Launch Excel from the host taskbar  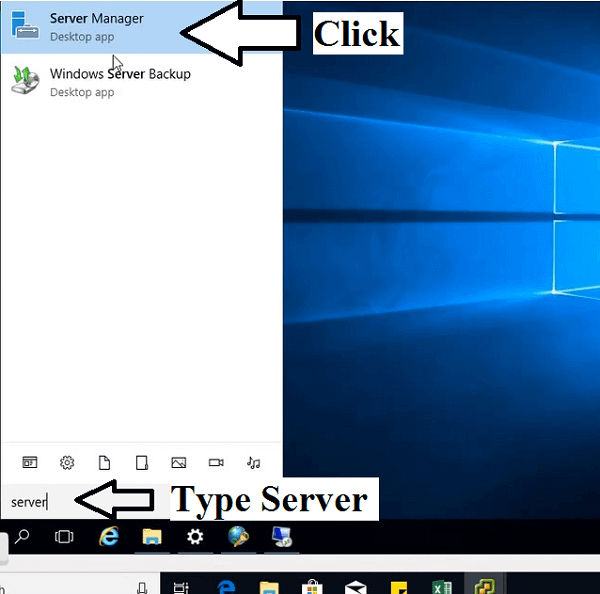[x=442, y=587]
